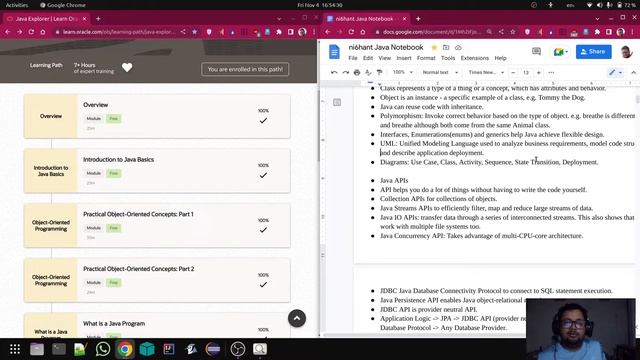Open OBS Studio from the dock
The height and width of the screenshot is (360, 640).
click(238, 349)
